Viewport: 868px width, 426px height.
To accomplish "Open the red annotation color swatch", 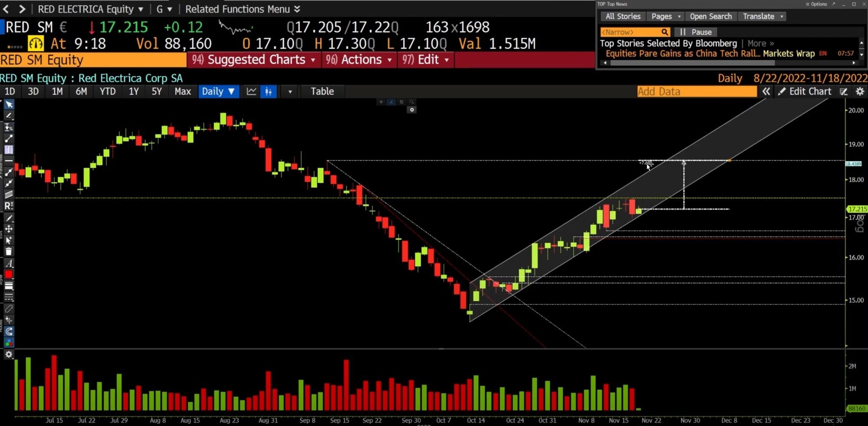I will [x=9, y=274].
